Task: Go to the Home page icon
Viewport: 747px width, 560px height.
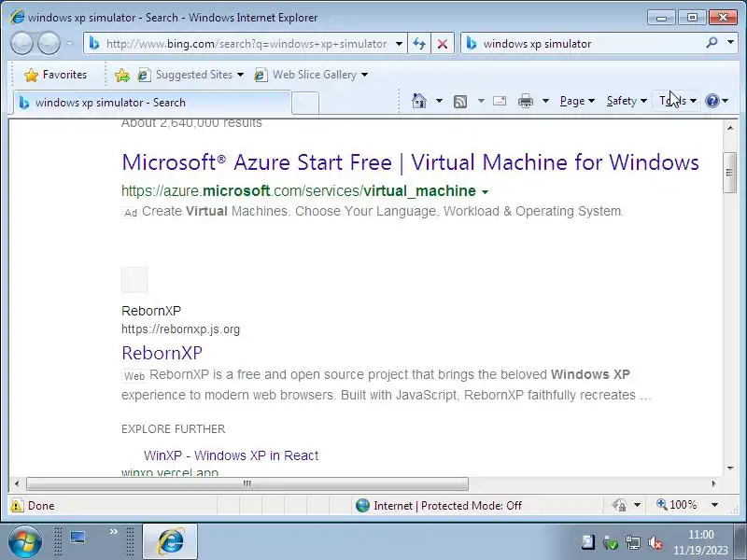Action: (418, 101)
